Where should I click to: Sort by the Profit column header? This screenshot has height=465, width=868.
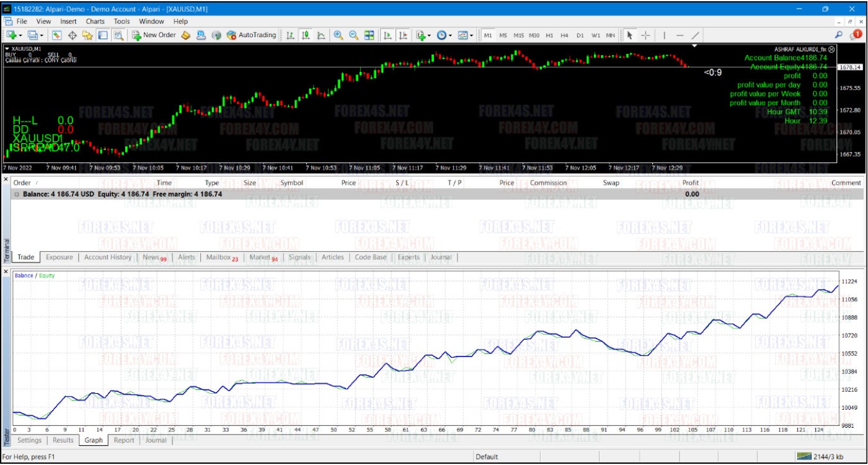tap(690, 183)
